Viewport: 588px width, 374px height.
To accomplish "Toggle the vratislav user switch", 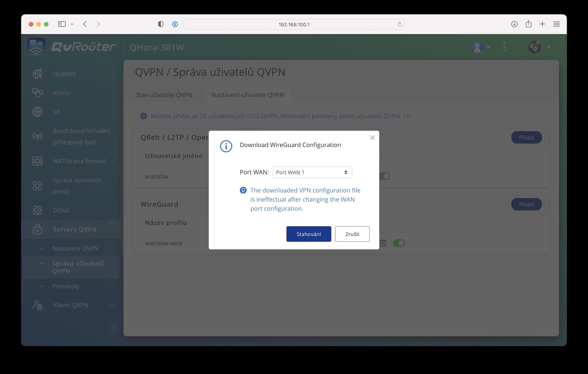I will (x=385, y=176).
